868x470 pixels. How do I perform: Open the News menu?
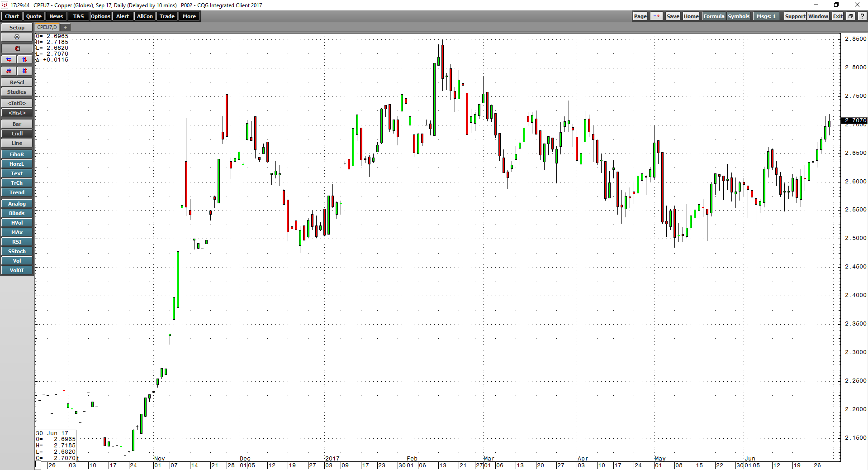[x=56, y=16]
